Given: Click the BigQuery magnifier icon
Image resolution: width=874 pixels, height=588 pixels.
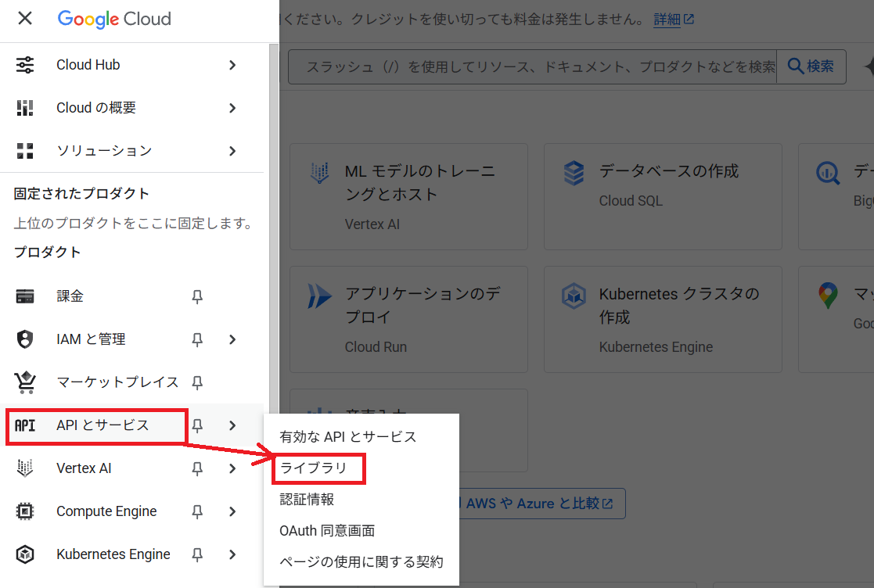Looking at the screenshot, I should 828,173.
